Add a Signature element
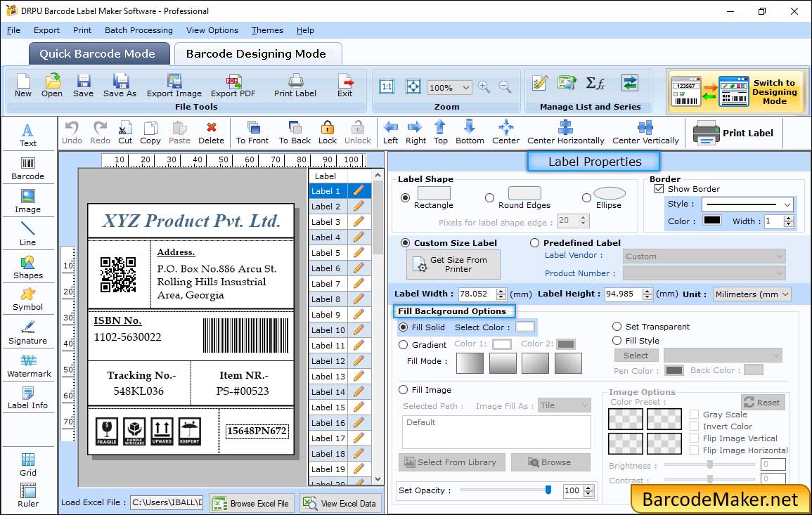 (x=28, y=332)
